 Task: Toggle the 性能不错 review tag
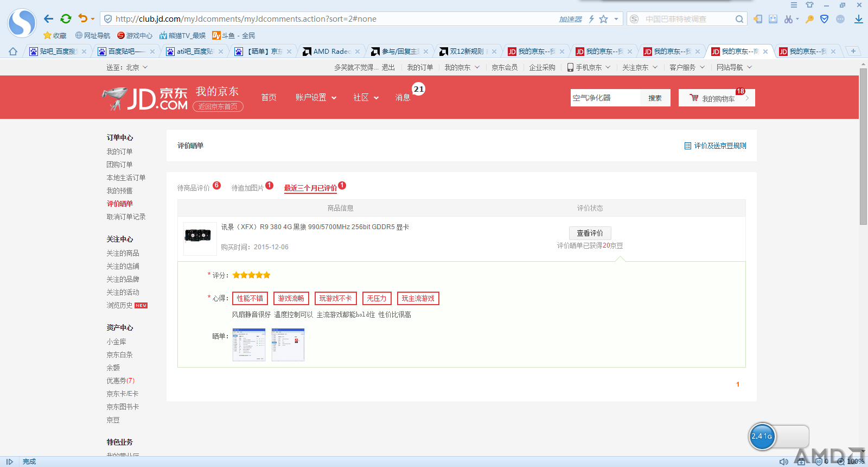pyautogui.click(x=250, y=298)
